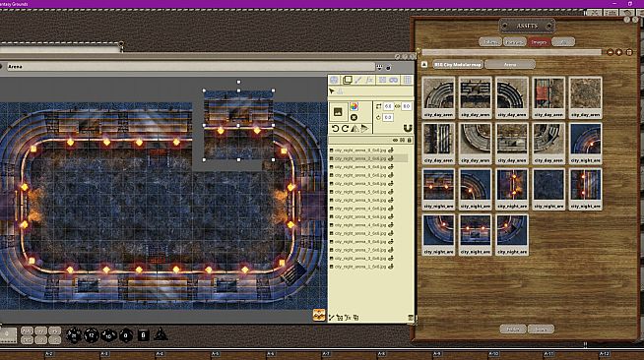Viewport: 644px width, 360px height.
Task: Delete layer with trash icon
Action: (x=411, y=318)
